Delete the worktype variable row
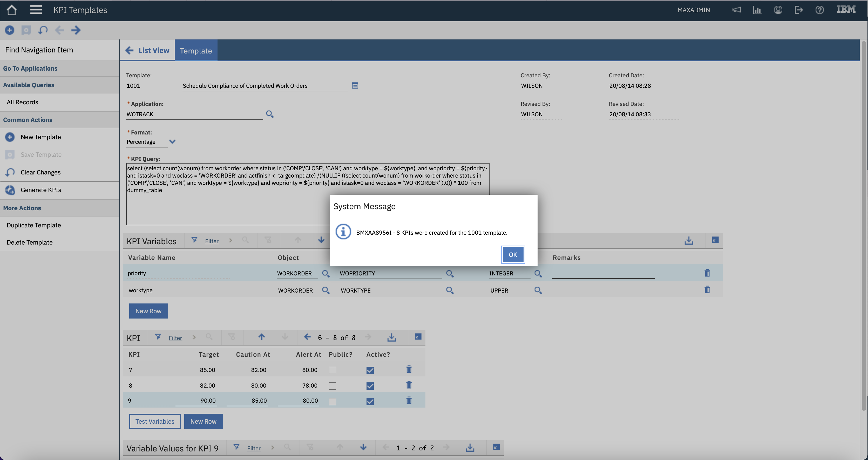Screen dimensions: 868x460 [x=707, y=290]
